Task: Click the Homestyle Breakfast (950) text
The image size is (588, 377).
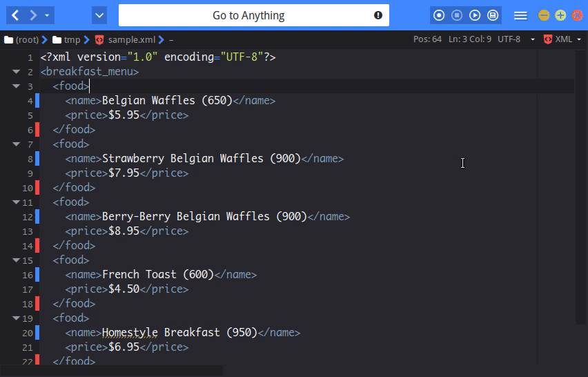Action: (179, 332)
